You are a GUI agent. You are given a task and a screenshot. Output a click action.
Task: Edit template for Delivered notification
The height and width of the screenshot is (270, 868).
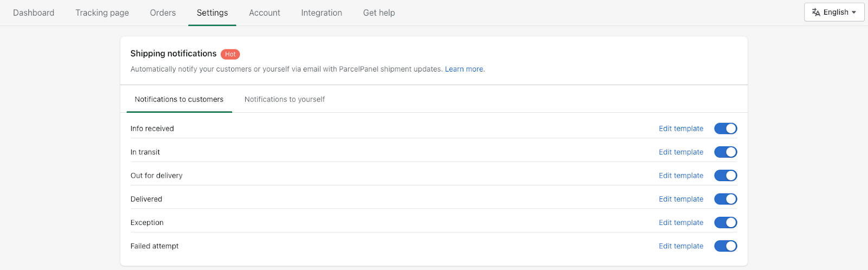(x=681, y=199)
